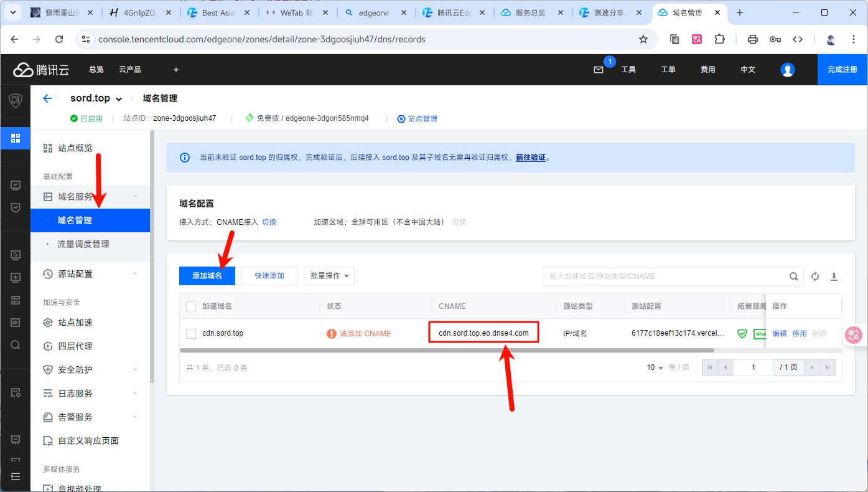This screenshot has height=492, width=868.
Task: Click the 添加域名 button
Action: (x=207, y=276)
